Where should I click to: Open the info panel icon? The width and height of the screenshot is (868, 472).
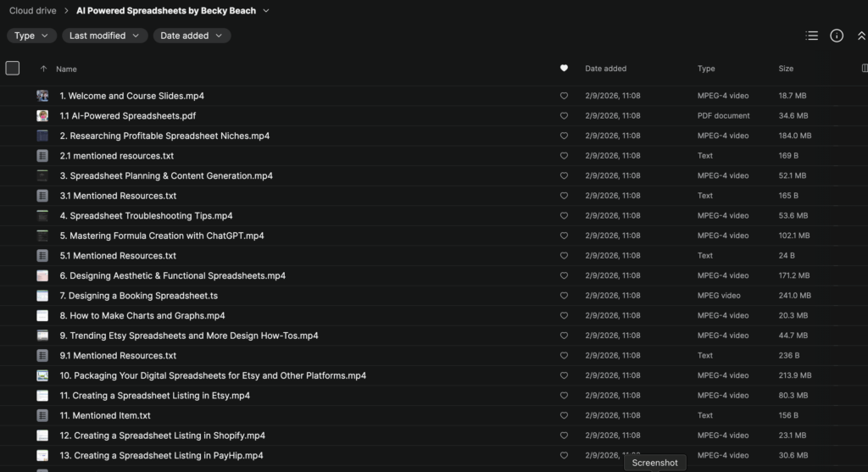[x=837, y=36]
